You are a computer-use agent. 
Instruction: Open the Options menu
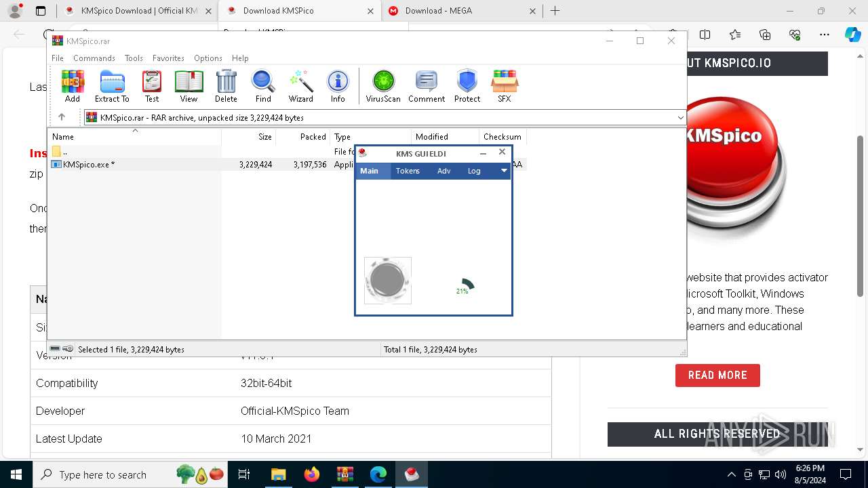(x=208, y=58)
